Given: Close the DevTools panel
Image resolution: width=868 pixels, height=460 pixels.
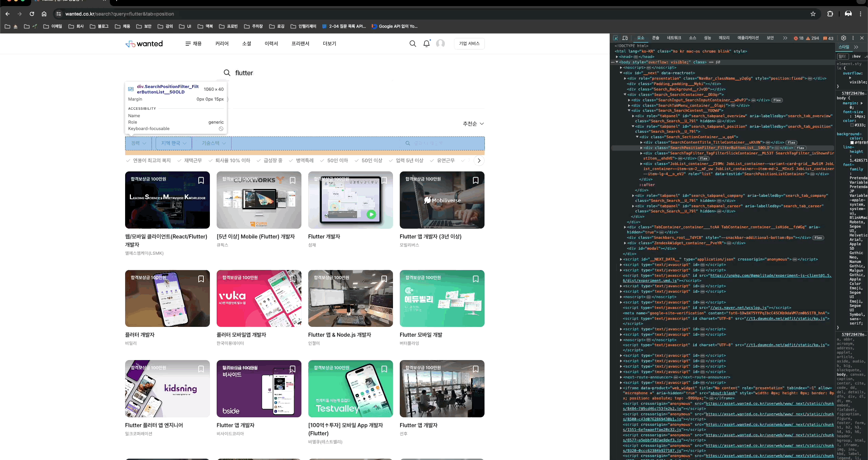Looking at the screenshot, I should pos(862,38).
